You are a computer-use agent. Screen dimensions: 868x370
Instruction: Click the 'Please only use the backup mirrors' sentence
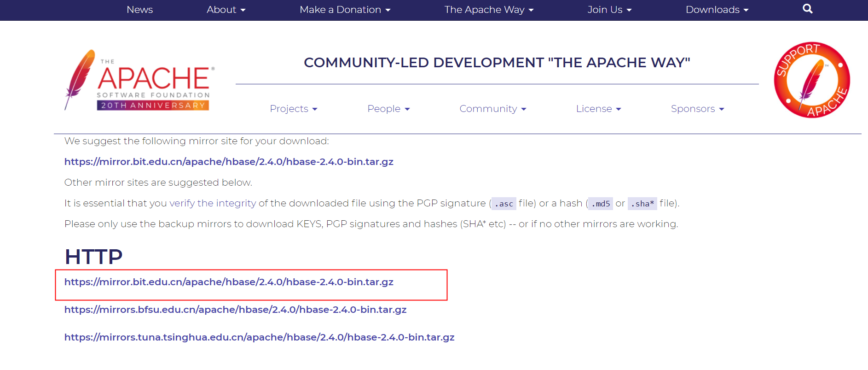(371, 224)
